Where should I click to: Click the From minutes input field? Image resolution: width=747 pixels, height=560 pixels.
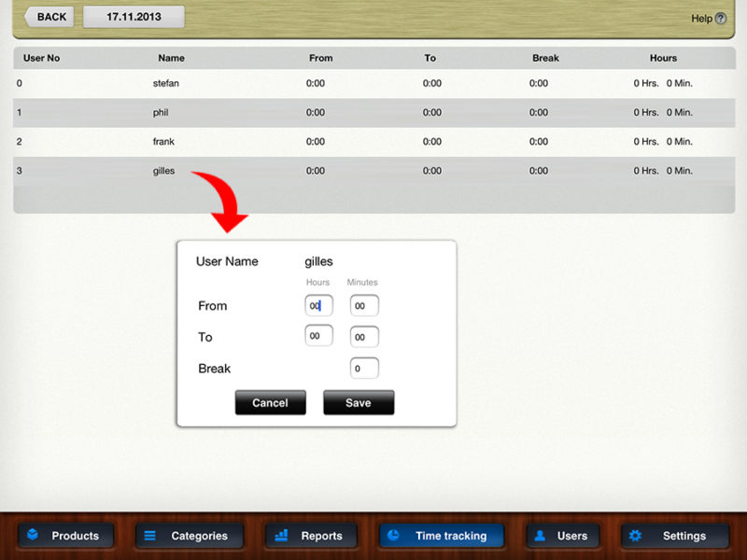pyautogui.click(x=364, y=305)
